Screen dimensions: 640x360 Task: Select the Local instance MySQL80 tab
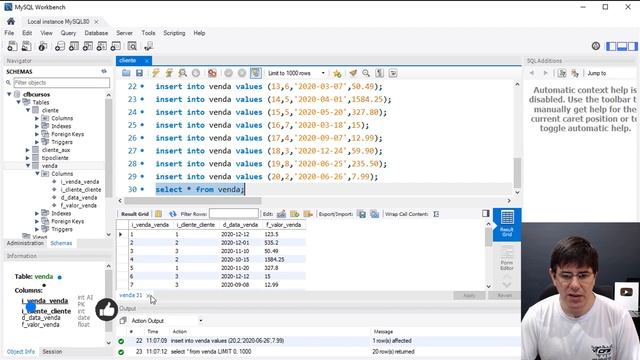[x=58, y=21]
